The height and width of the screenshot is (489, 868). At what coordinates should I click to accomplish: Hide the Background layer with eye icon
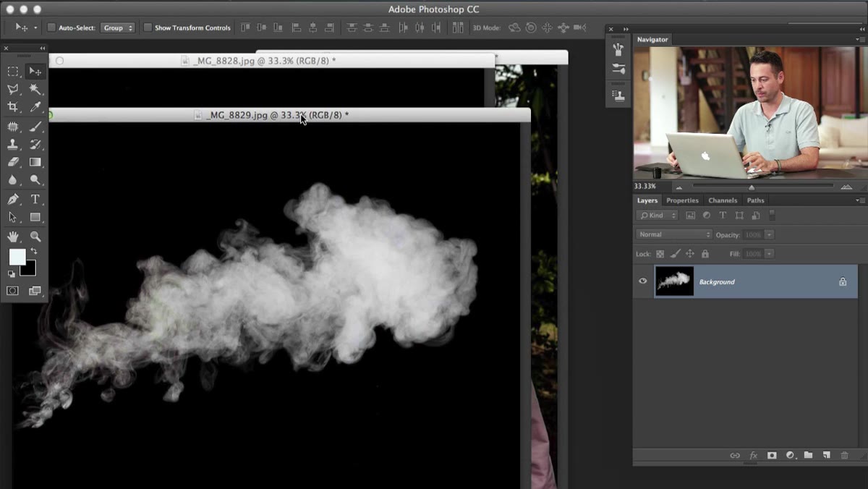coord(642,281)
